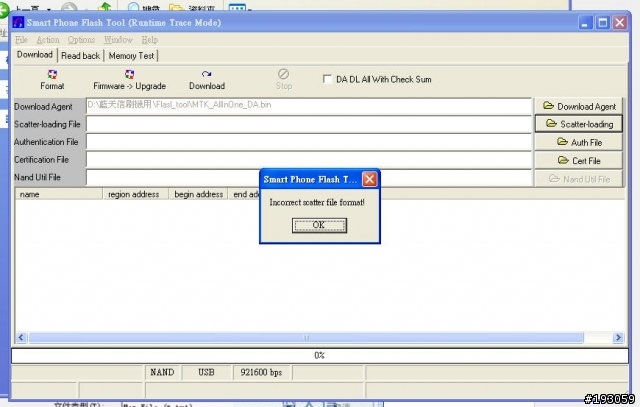
Task: Click the Flash Tool title bar icon
Action: 18,22
